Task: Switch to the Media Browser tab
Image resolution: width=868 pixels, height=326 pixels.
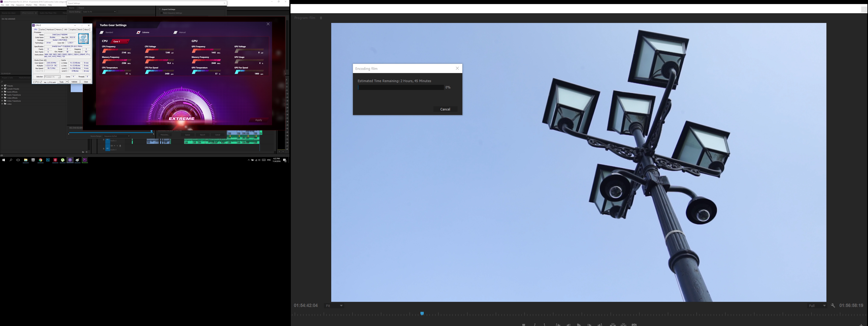Action: (25, 78)
